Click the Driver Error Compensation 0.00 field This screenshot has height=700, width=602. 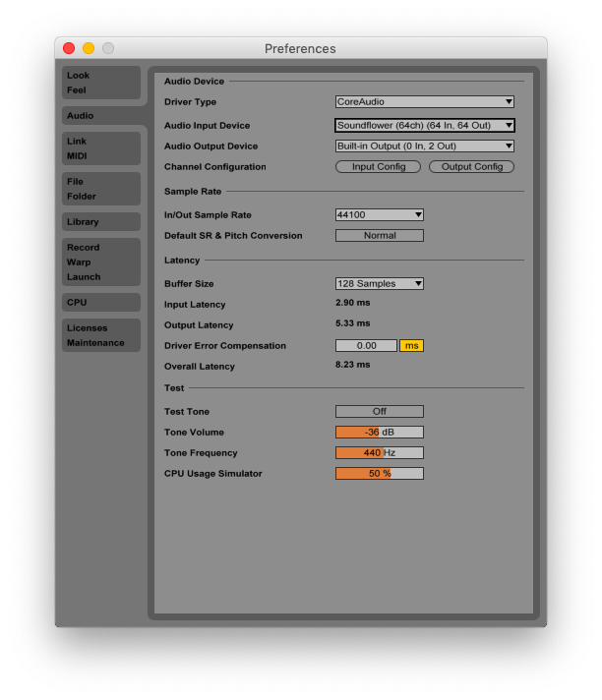point(366,345)
